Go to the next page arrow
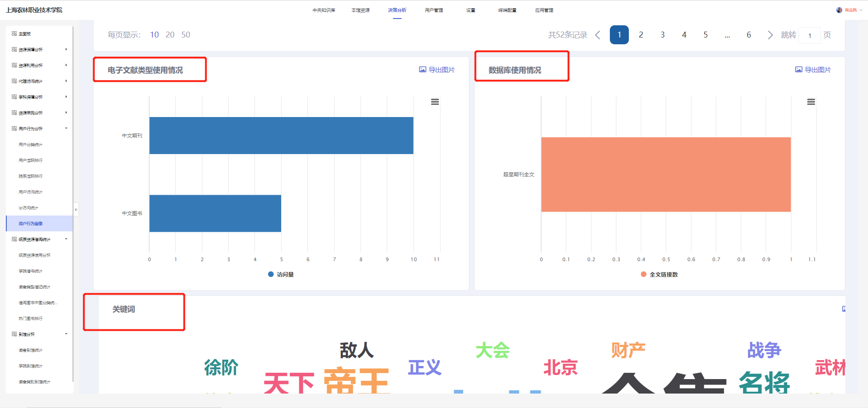The image size is (868, 408). coord(770,35)
